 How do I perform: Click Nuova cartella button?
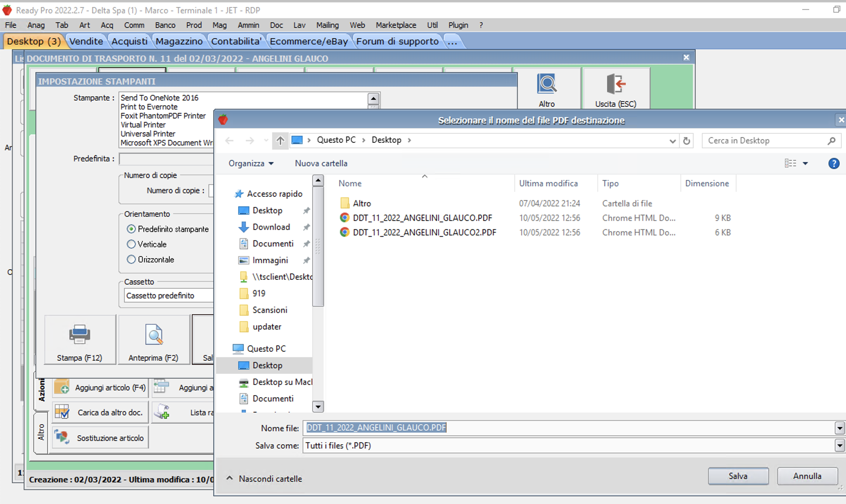(321, 163)
